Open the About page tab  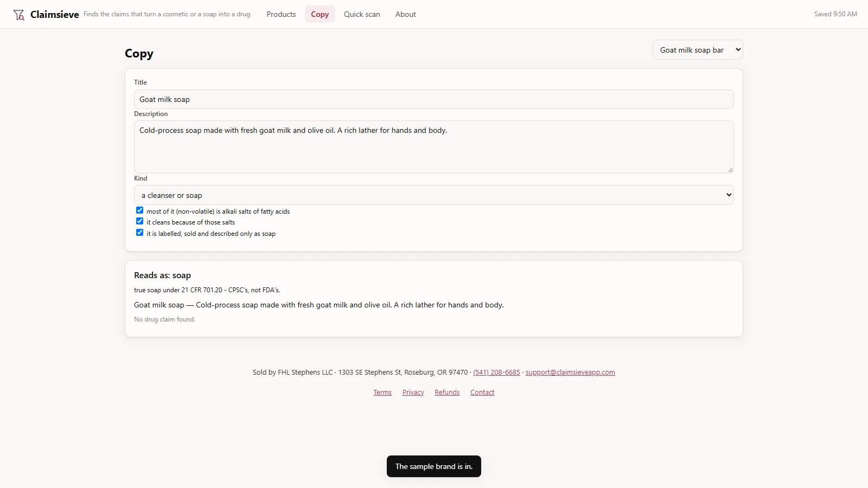pyautogui.click(x=406, y=14)
